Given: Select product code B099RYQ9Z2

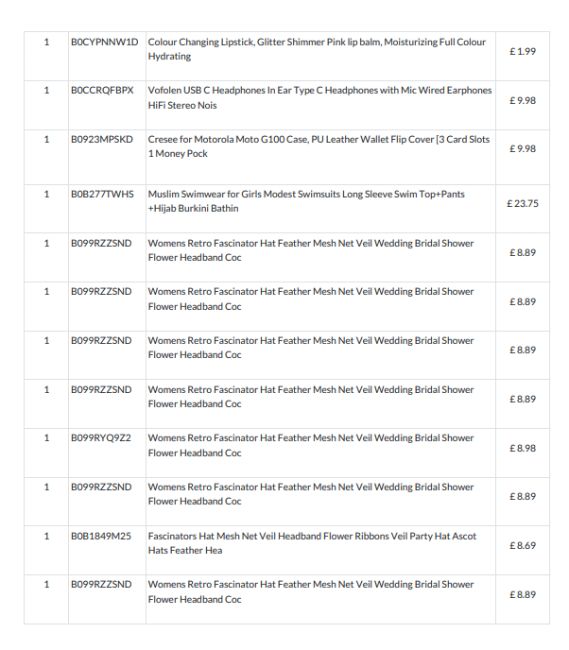Looking at the screenshot, I should pyautogui.click(x=101, y=438).
